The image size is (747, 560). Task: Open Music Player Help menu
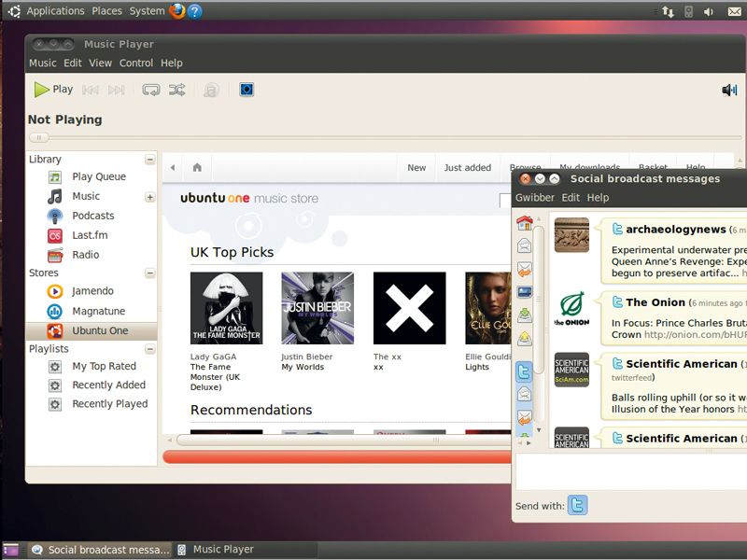point(172,63)
